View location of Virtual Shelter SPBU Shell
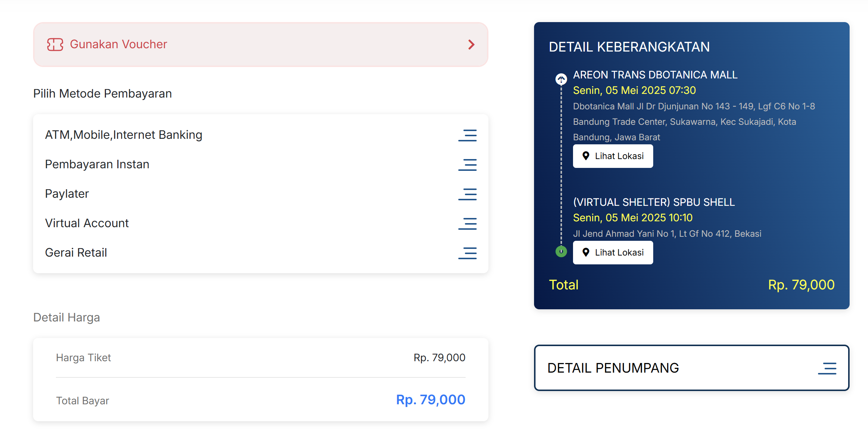 coord(613,253)
